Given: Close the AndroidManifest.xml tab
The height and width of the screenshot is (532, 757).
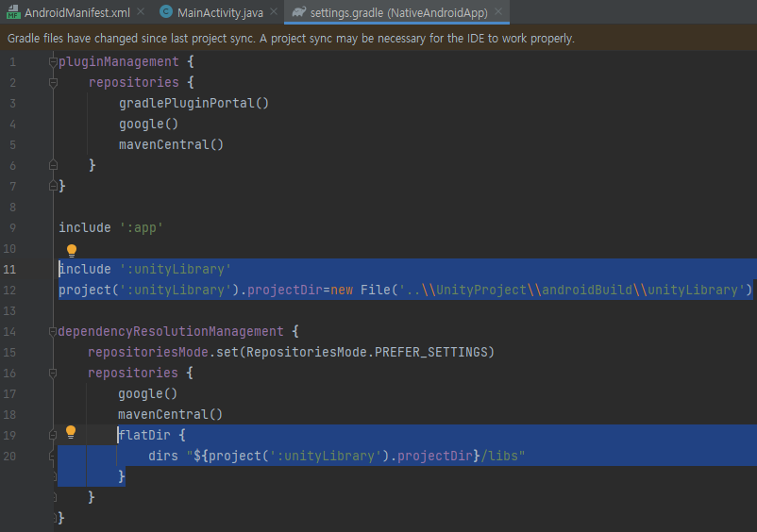Looking at the screenshot, I should click(x=141, y=11).
